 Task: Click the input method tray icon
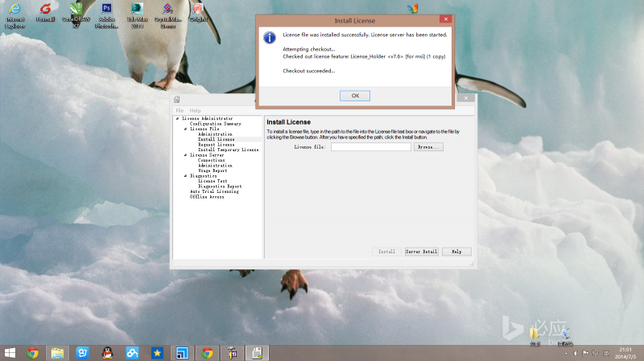coord(606,354)
